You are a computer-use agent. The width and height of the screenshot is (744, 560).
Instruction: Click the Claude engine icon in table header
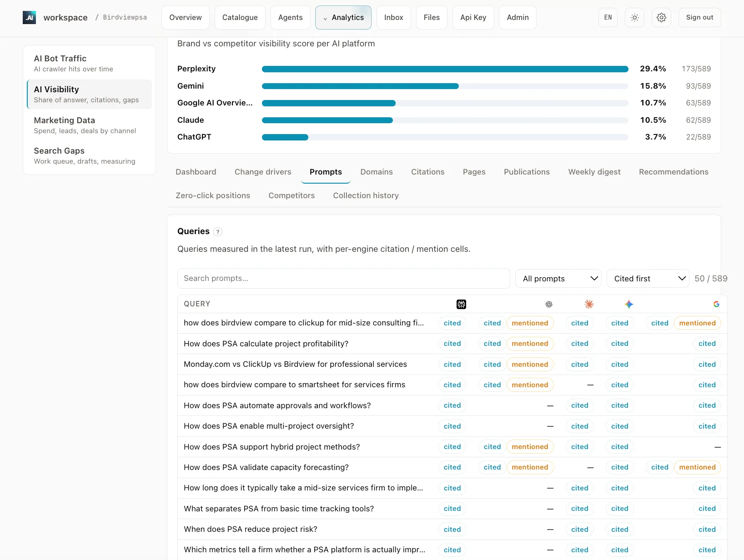(589, 304)
